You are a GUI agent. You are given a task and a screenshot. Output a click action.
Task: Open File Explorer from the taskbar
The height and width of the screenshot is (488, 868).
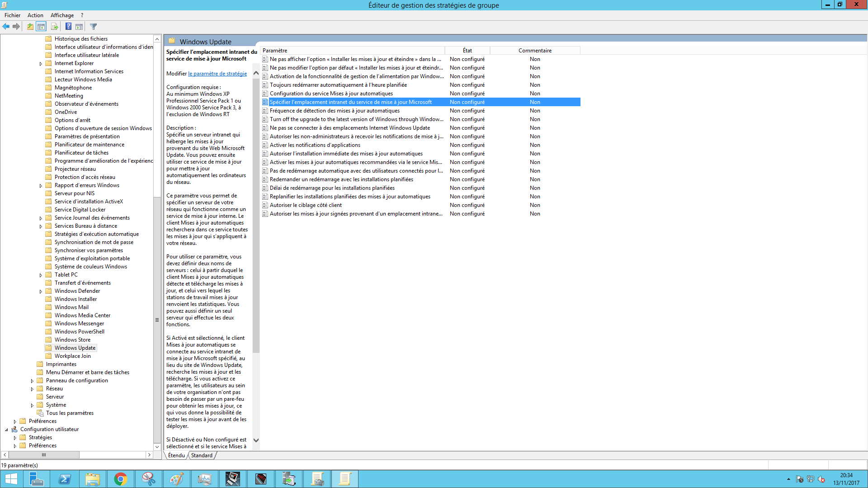(93, 479)
